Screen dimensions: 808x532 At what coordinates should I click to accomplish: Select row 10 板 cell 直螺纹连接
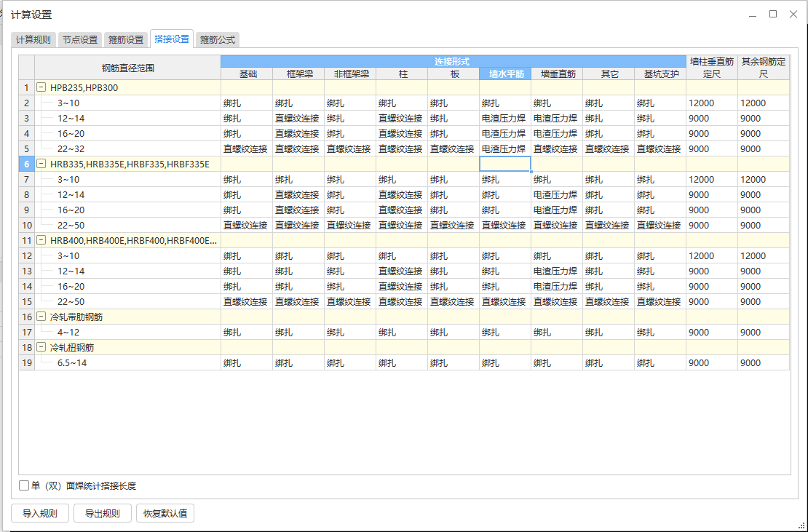pos(453,225)
